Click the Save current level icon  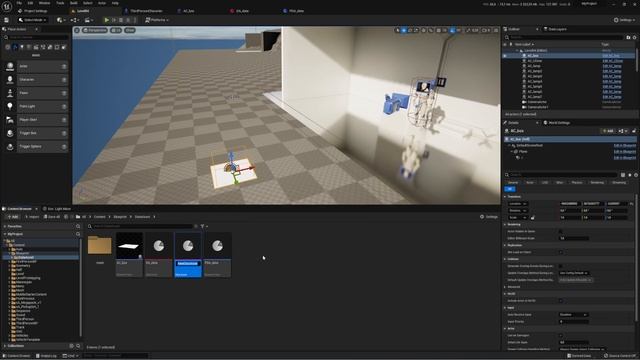(6, 20)
